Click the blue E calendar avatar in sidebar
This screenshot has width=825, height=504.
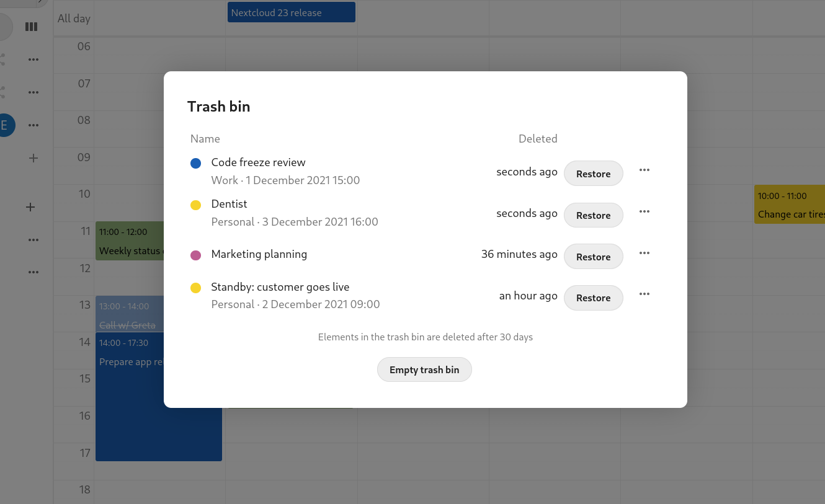point(5,125)
